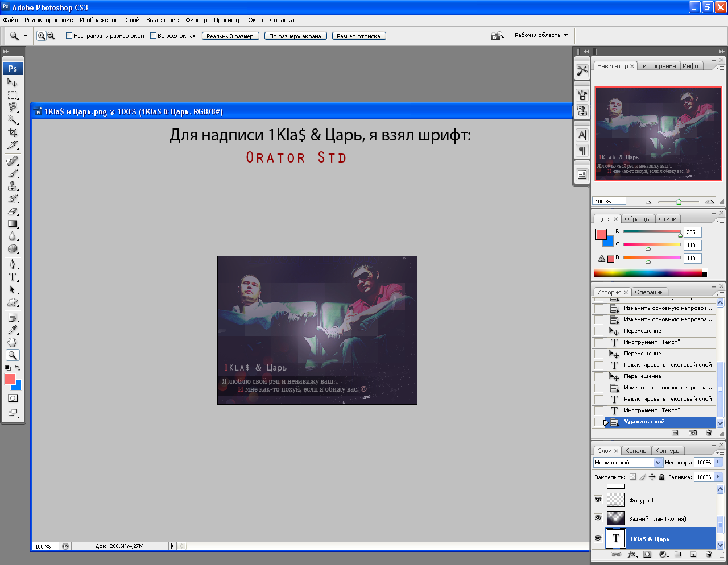Choose the Hand tool
Image resolution: width=728 pixels, height=565 pixels.
pos(13,342)
